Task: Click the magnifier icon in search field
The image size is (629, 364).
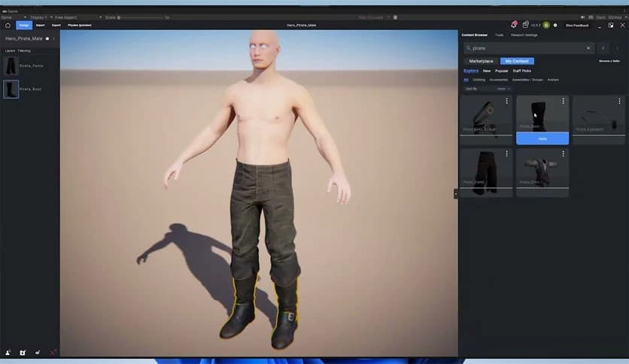Action: click(x=468, y=48)
